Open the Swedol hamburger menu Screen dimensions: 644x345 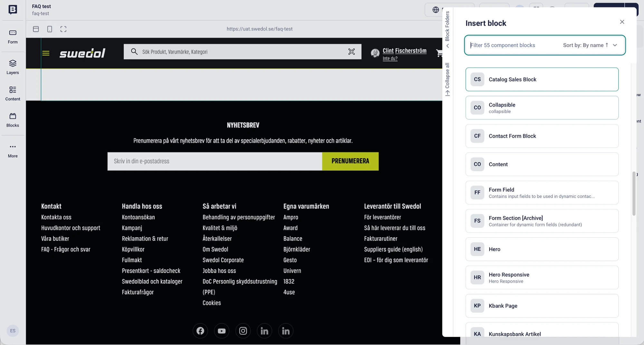(x=46, y=53)
